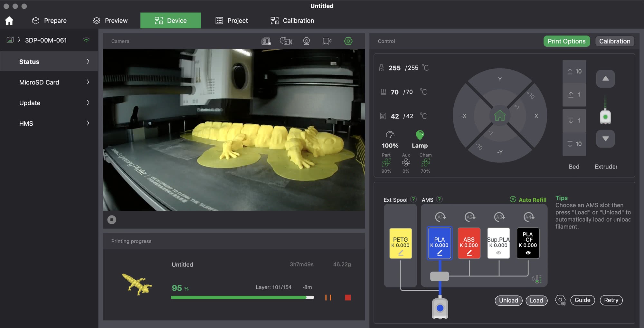644x328 pixels.
Task: Expand the MicroSD Card section
Action: click(49, 82)
